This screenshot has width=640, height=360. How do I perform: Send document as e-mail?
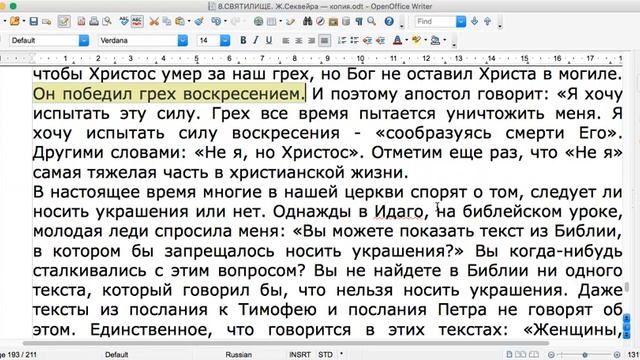click(47, 21)
